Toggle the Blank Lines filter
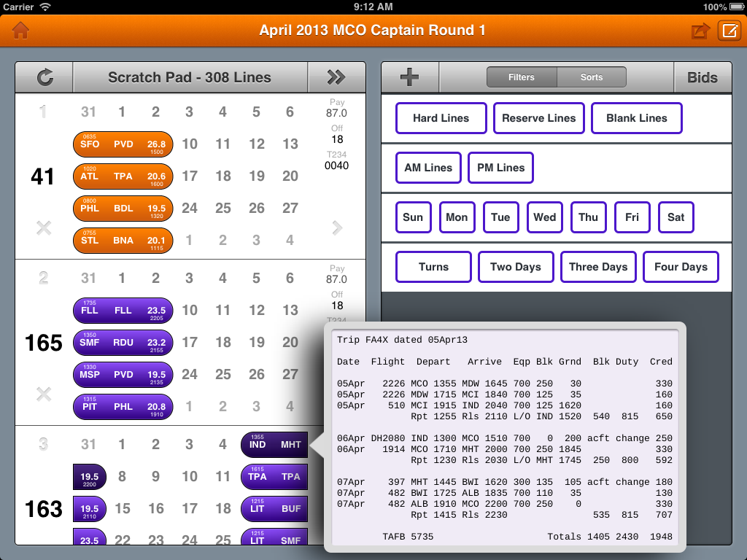Image resolution: width=747 pixels, height=560 pixels. [636, 118]
